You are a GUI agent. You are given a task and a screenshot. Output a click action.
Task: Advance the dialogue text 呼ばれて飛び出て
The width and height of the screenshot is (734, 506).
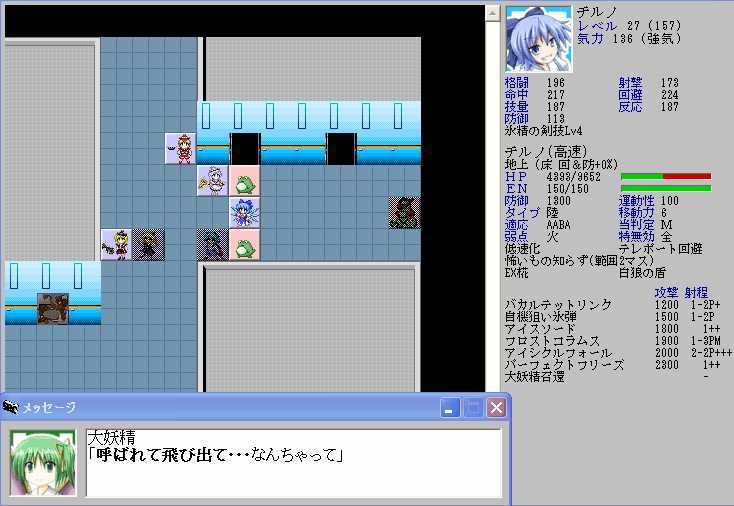[215, 455]
